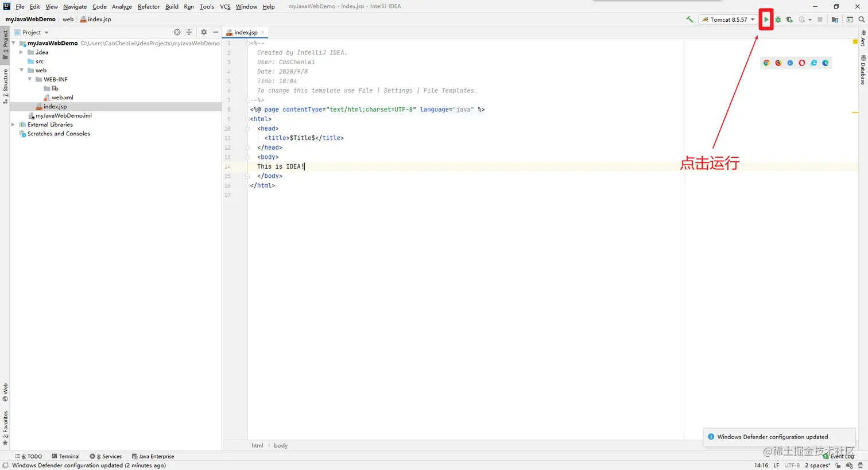Run Tomcat with the green Run icon
Screen dimensions: 868x470
[766, 20]
